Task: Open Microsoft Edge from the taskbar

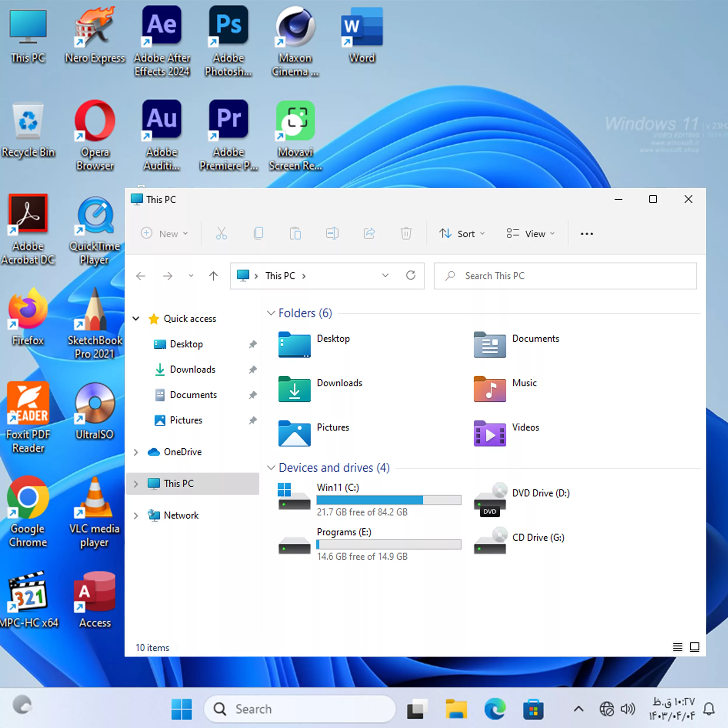Action: (x=495, y=709)
